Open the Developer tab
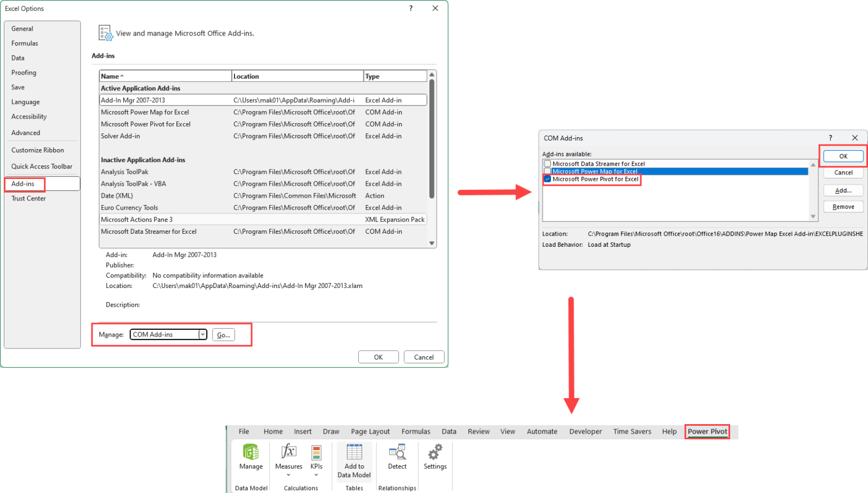The height and width of the screenshot is (493, 868). coord(585,431)
